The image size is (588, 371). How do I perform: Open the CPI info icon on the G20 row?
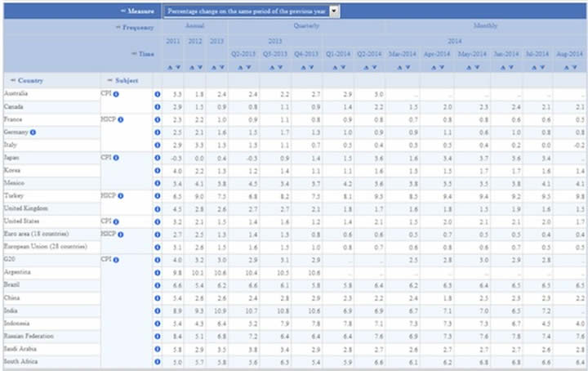coord(116,260)
